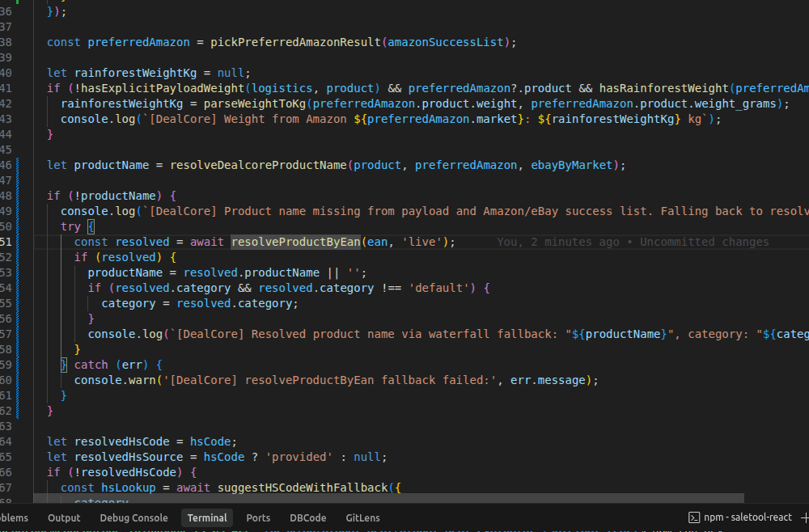Select the npm - saletool-react terminal label
809x532 pixels.
748,517
